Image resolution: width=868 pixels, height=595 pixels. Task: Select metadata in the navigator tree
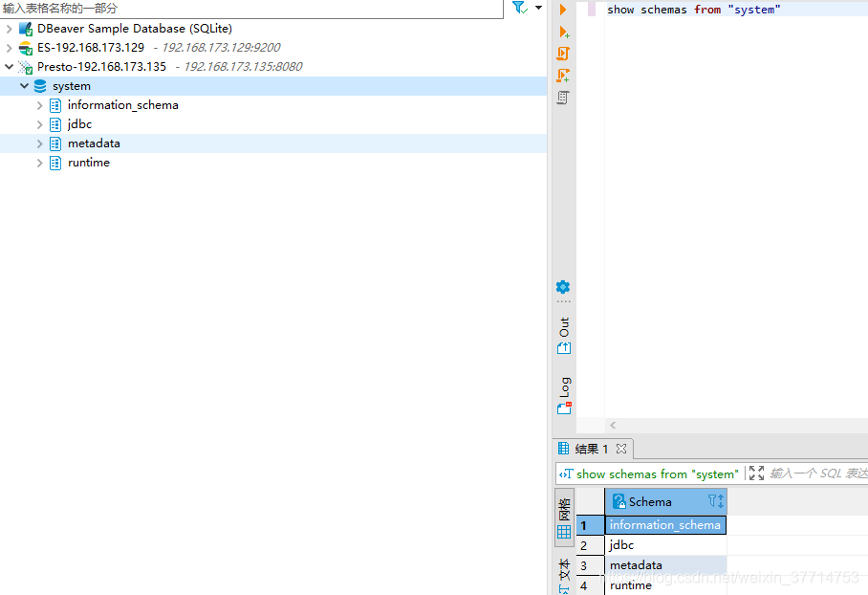tap(94, 143)
